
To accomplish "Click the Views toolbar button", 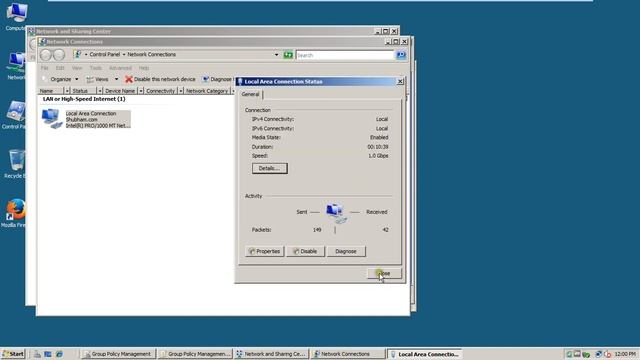I will (x=97, y=79).
